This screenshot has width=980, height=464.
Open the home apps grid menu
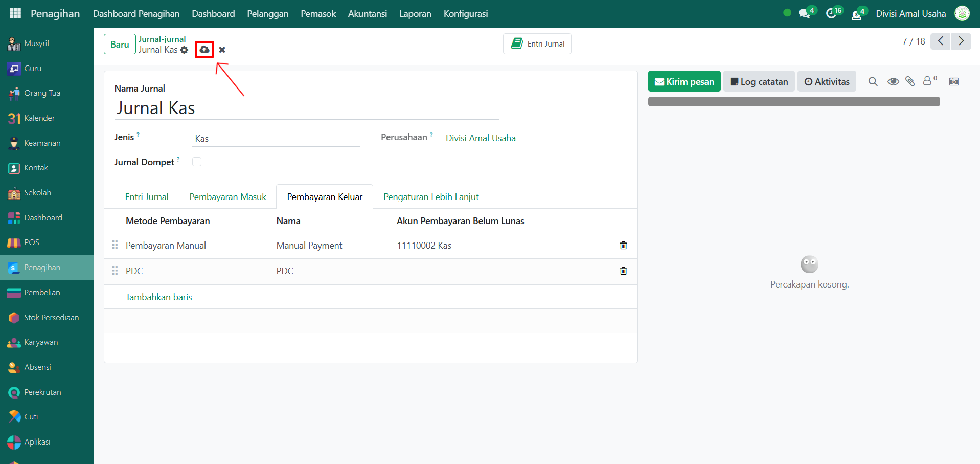15,14
